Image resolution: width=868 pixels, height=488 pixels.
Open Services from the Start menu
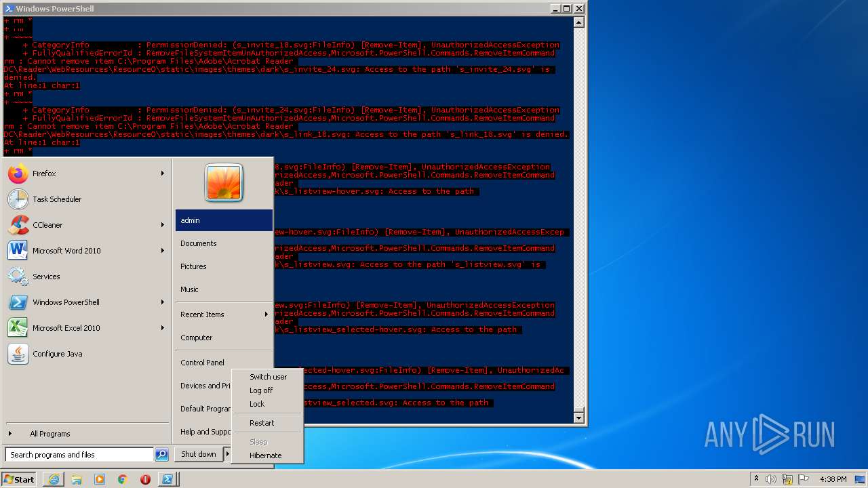86,277
